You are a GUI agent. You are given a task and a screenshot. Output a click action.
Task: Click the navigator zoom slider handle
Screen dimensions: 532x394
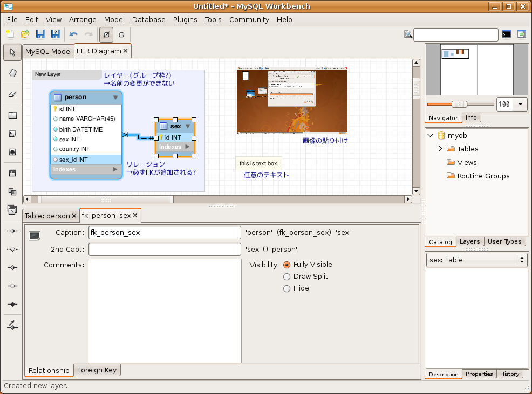coord(459,104)
